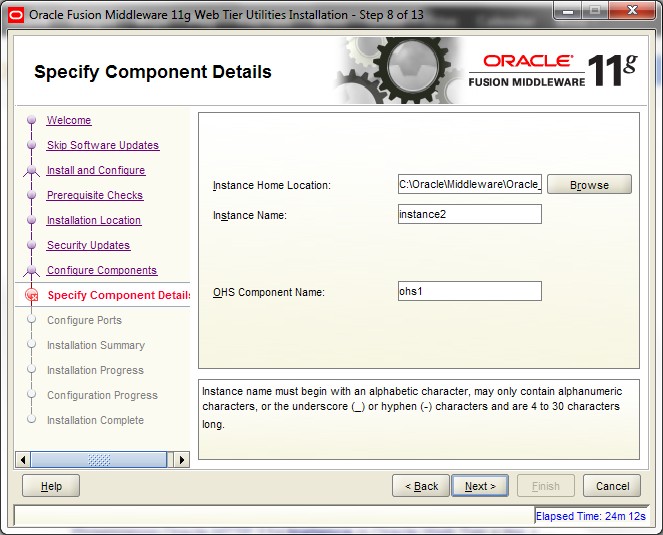Click the Installation Complete step bullet icon

31,419
